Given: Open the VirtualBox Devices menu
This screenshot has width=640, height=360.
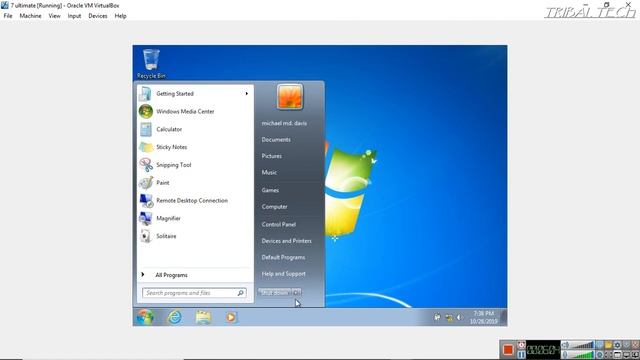Looking at the screenshot, I should [x=98, y=16].
